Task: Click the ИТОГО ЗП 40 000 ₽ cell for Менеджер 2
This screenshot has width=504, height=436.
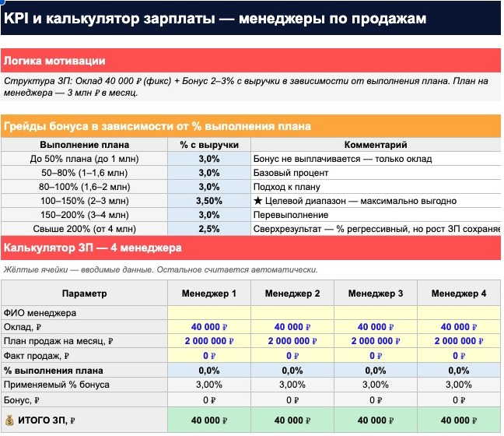Action: click(292, 420)
